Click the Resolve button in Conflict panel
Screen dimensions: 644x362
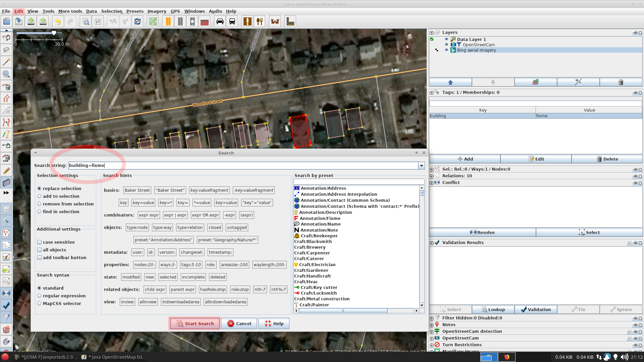point(482,232)
